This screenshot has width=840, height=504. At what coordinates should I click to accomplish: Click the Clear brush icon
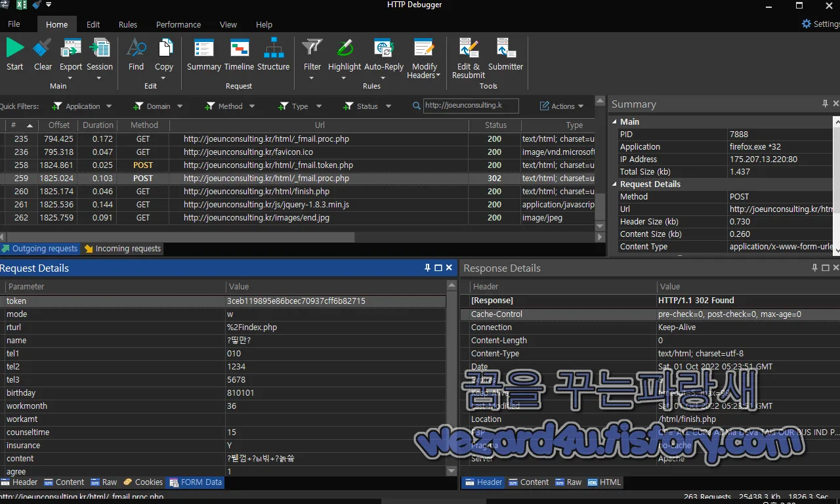point(43,48)
